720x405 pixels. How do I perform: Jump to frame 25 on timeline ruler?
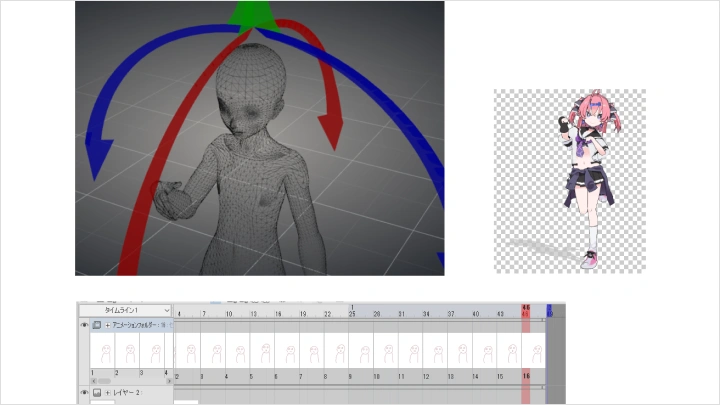352,313
